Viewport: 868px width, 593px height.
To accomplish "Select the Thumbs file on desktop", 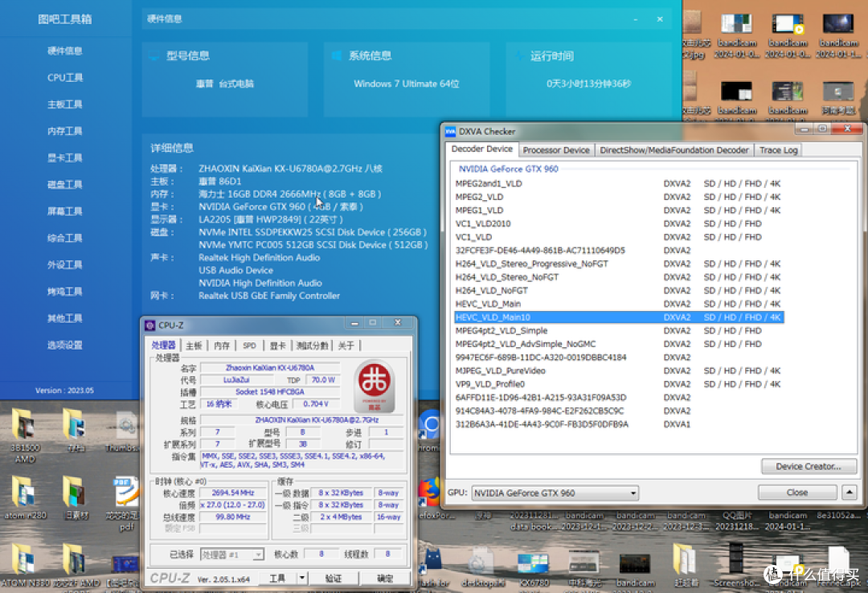I will (127, 431).
